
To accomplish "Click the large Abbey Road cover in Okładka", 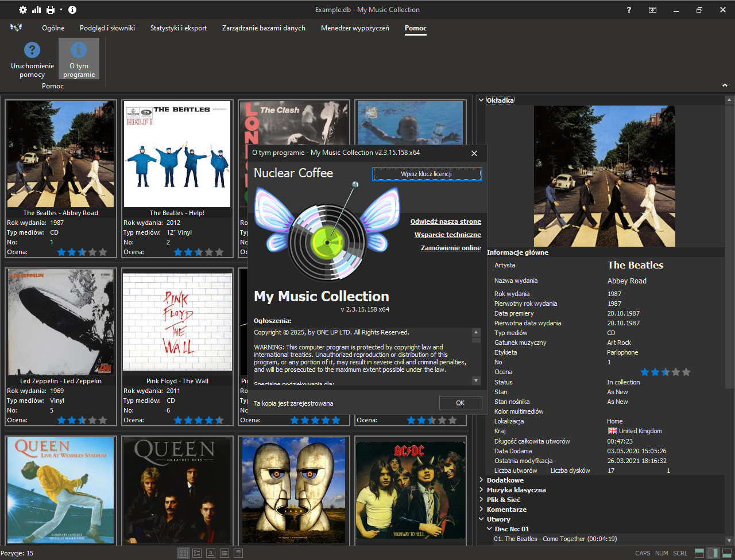I will point(605,176).
